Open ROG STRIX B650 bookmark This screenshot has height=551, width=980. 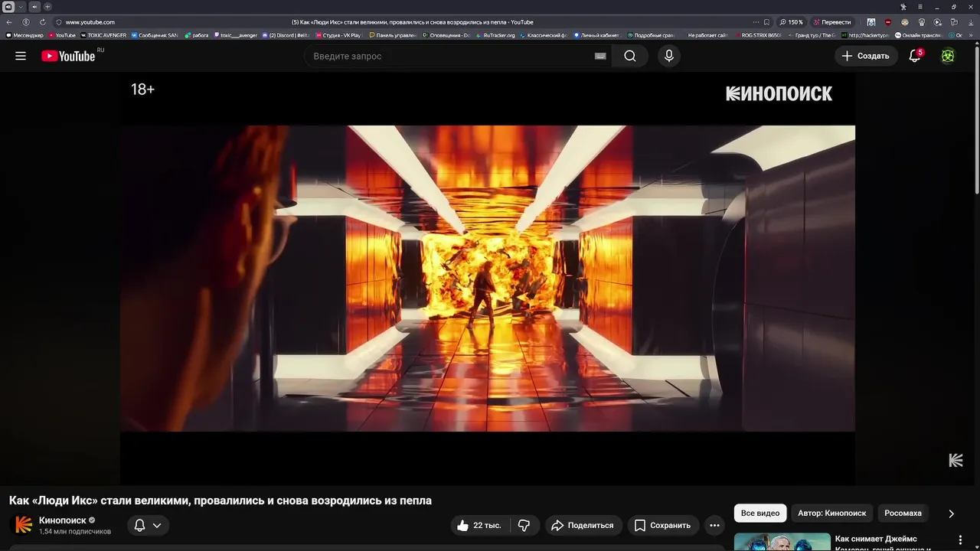pyautogui.click(x=759, y=35)
